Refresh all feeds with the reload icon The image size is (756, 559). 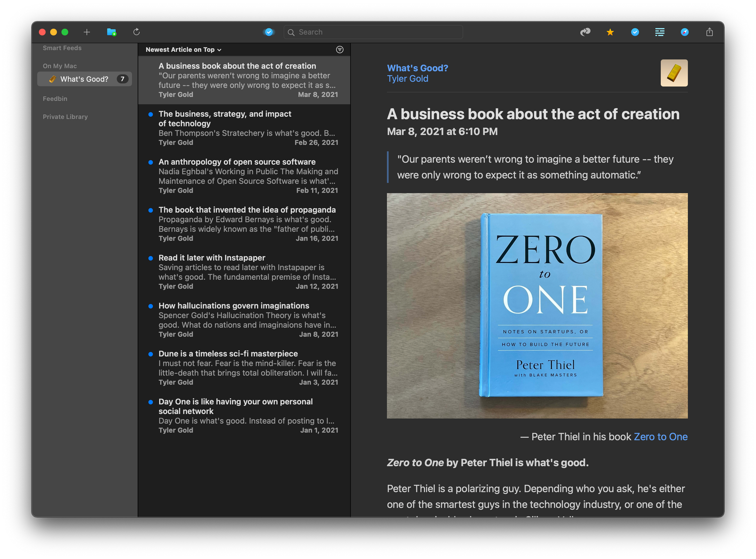pyautogui.click(x=136, y=32)
